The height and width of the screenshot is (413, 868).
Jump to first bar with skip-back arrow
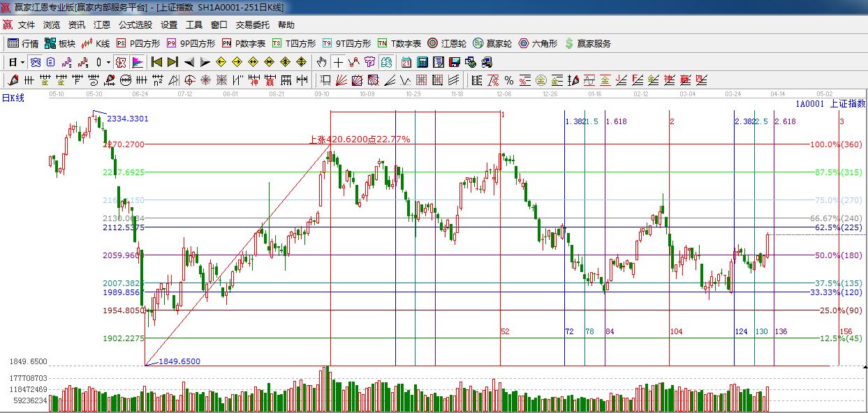[157, 62]
